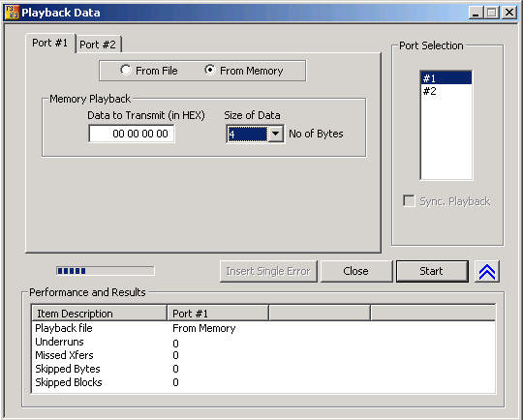Minimize the Playback Data window

point(476,13)
